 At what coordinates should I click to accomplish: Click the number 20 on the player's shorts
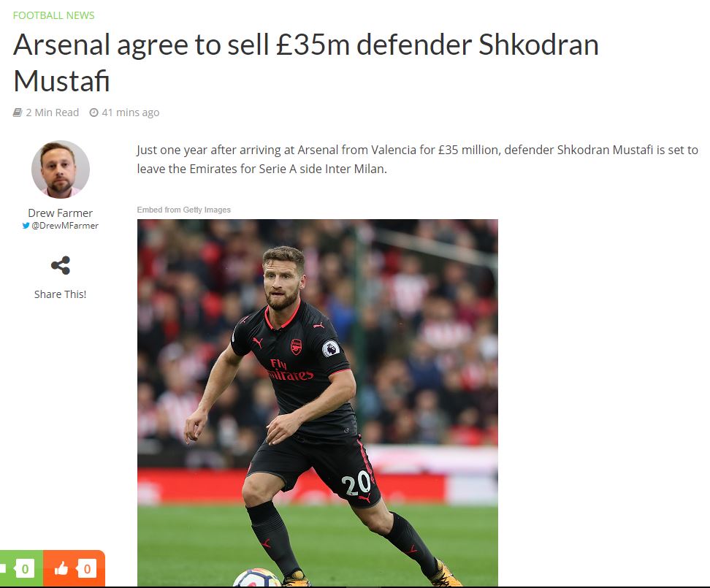coord(356,483)
